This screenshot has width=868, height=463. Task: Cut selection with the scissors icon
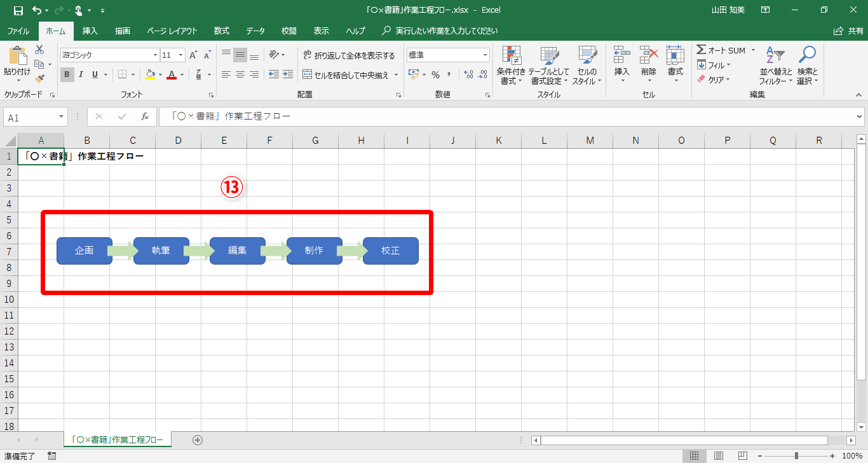39,50
